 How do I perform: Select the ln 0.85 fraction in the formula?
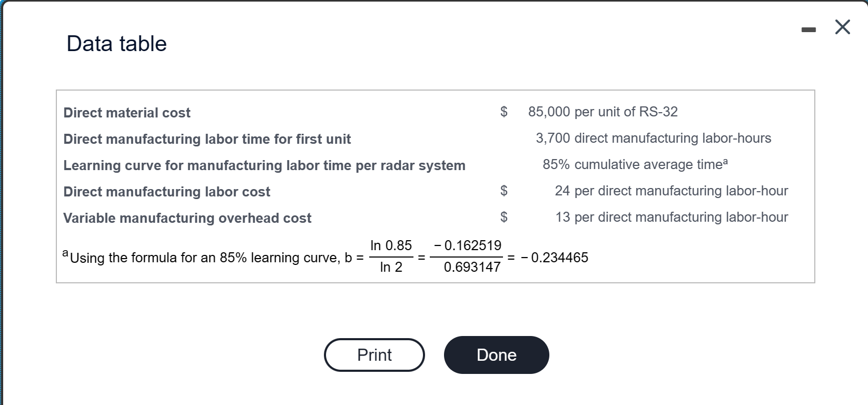point(391,256)
